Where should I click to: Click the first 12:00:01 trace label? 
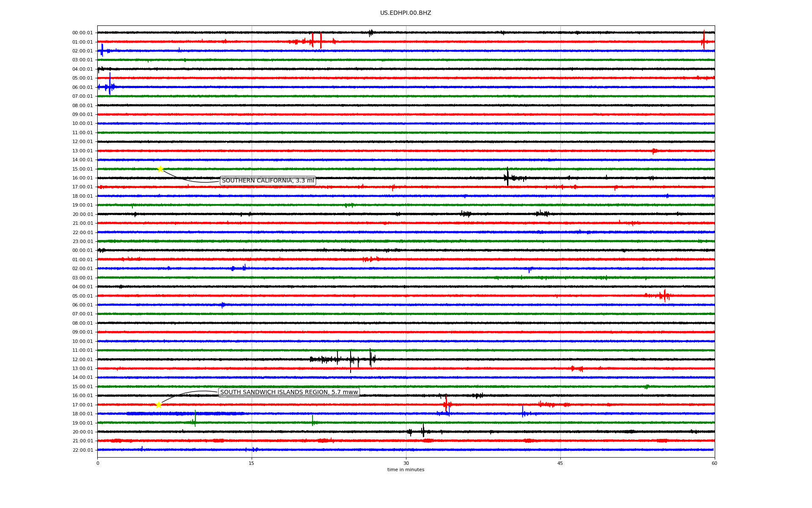point(82,142)
